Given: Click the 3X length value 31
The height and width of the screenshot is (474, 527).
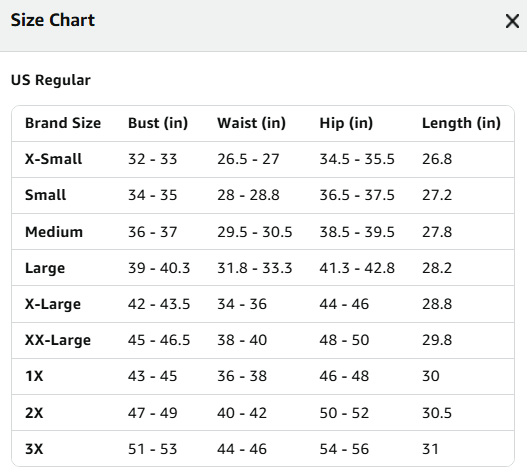Looking at the screenshot, I should (430, 449).
